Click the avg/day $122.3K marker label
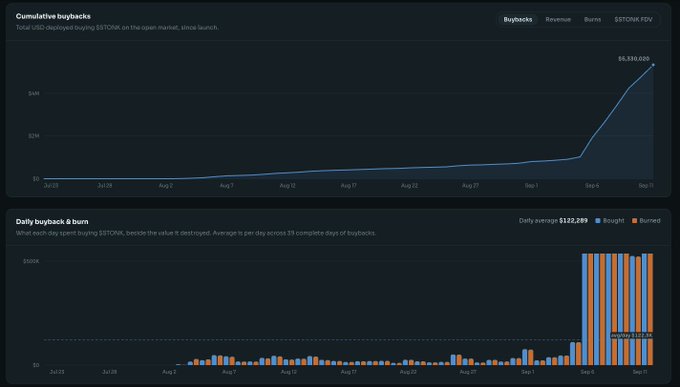This screenshot has height=387, width=680. (x=631, y=335)
